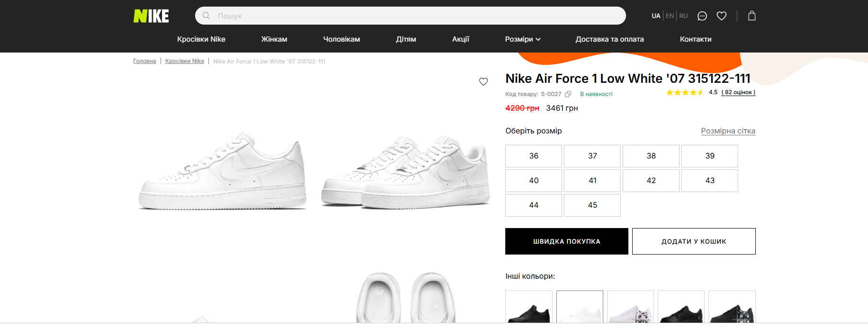
Task: Select the first black color variant thumbnail
Action: (x=528, y=308)
